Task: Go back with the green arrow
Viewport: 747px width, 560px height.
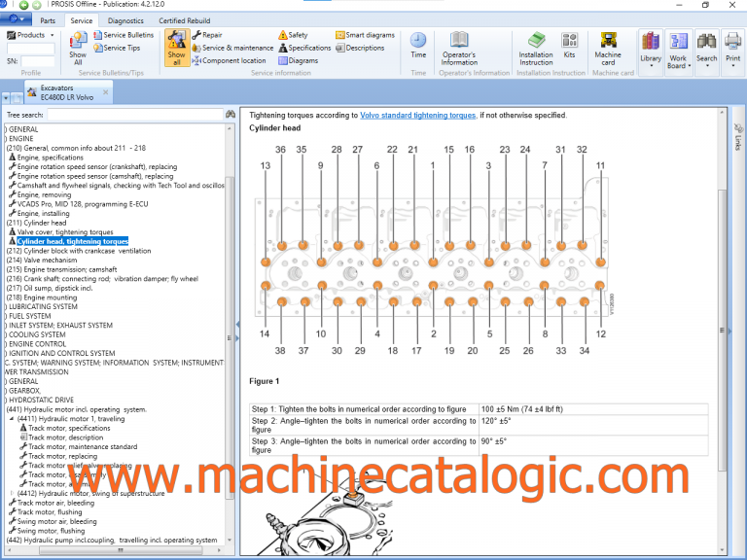Action: click(x=23, y=5)
